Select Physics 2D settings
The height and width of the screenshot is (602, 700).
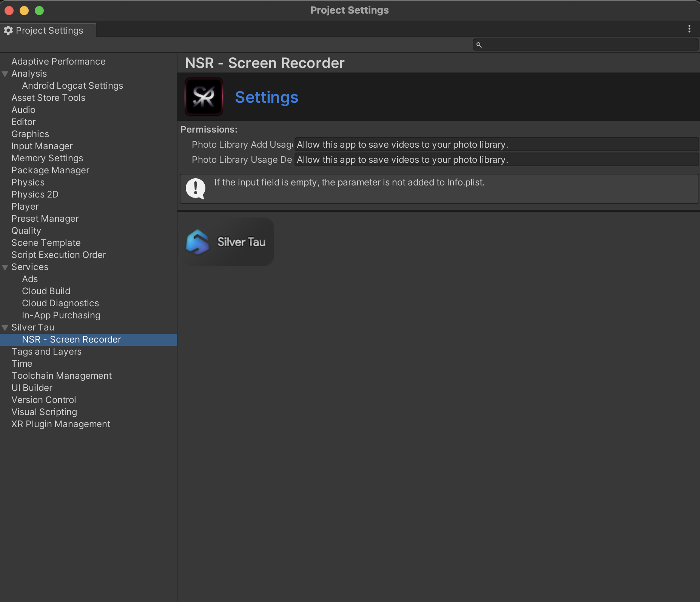pos(35,194)
